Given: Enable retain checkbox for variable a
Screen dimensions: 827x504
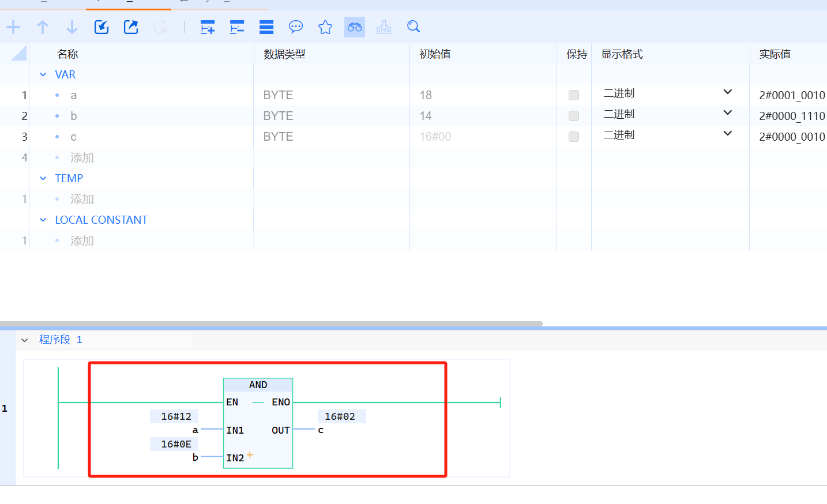Looking at the screenshot, I should (574, 95).
